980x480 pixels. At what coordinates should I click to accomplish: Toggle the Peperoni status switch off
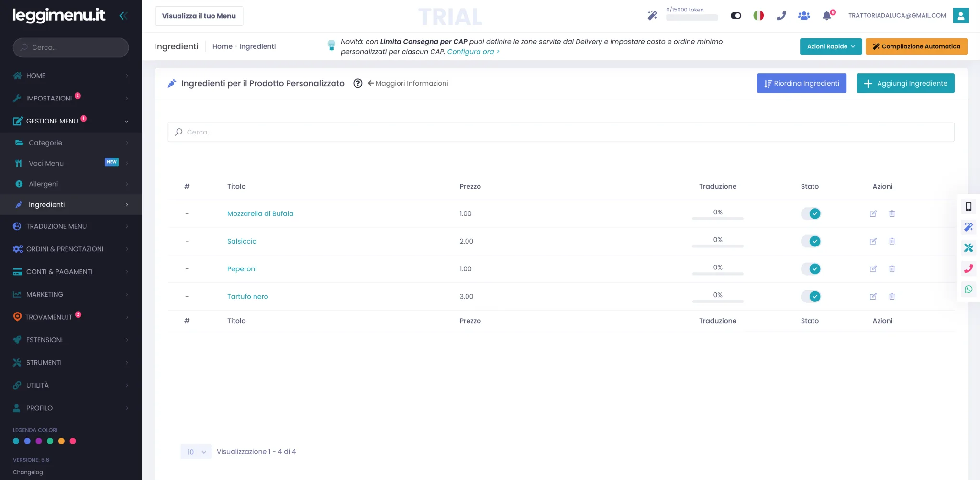[811, 269]
